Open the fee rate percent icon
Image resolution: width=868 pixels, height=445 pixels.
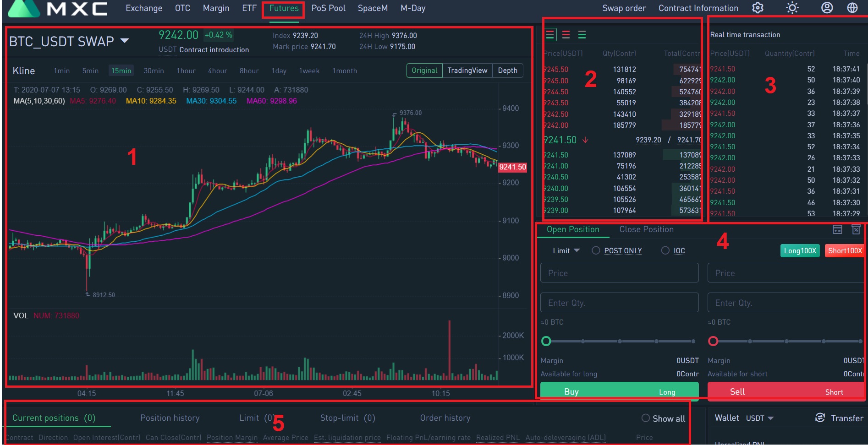coord(856,230)
